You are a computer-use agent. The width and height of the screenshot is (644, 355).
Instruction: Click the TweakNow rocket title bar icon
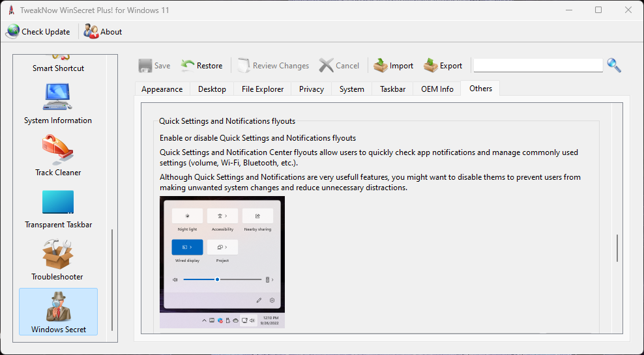click(12, 10)
